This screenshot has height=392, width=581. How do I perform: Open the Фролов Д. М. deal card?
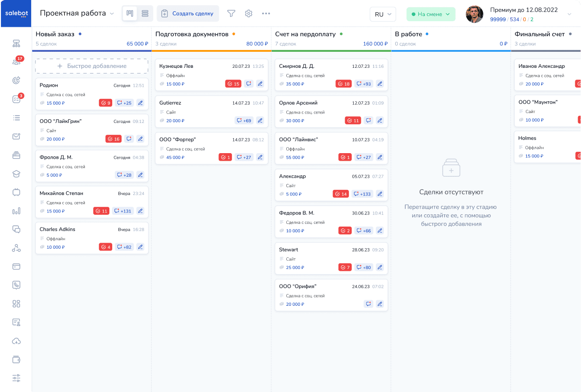click(92, 166)
